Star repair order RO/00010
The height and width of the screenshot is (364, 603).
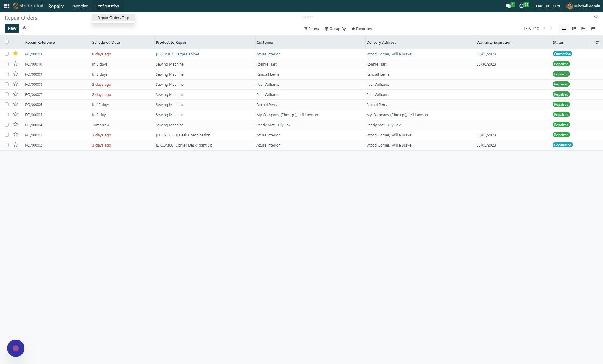point(16,64)
